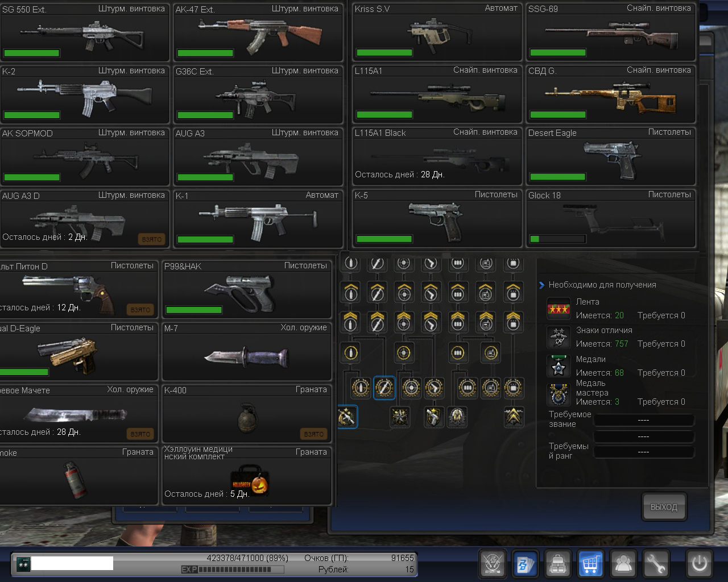Image resolution: width=728 pixels, height=582 pixels.
Task: Select the double-chevron crosshair skill icon
Action: tap(404, 292)
